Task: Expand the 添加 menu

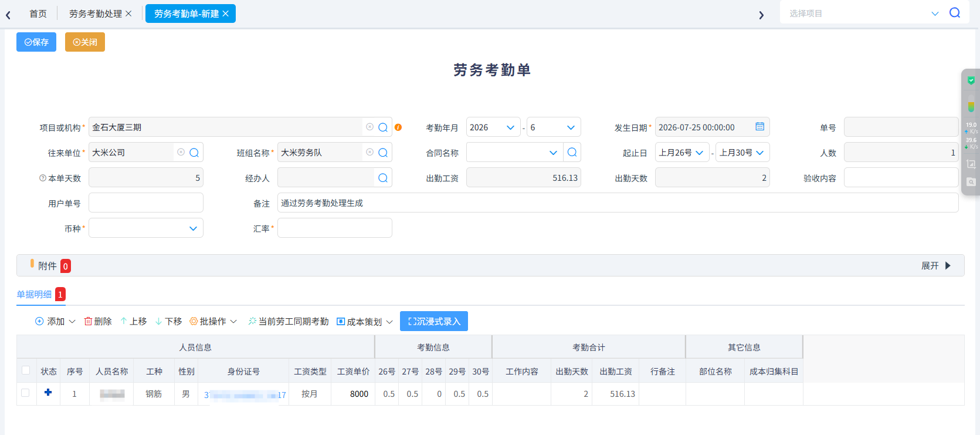Action: pos(56,321)
